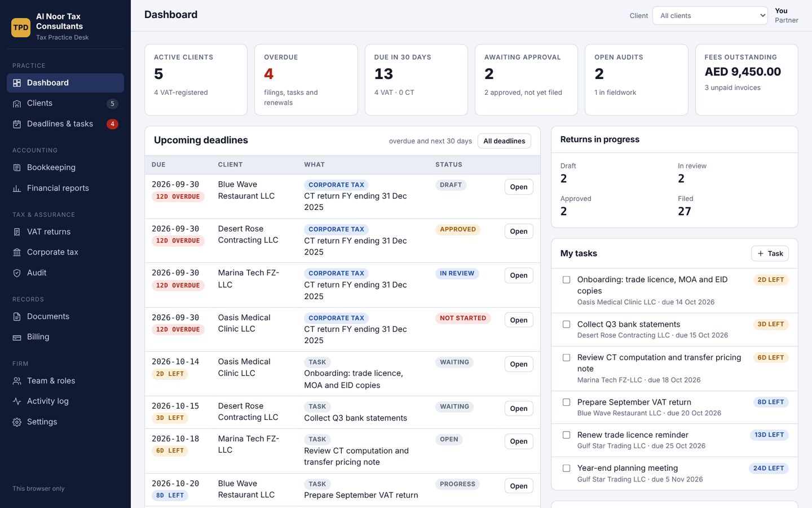Click the Documents file icon
The height and width of the screenshot is (508, 812).
tap(17, 317)
